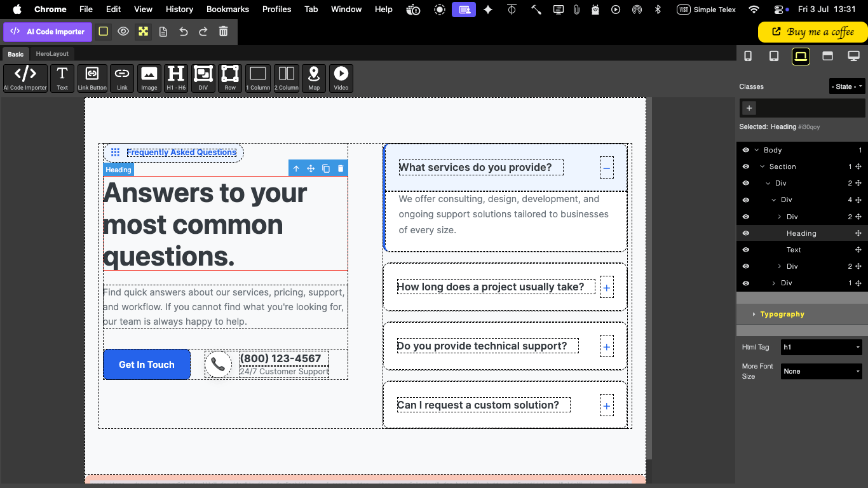Collapse the Section layer chevron
The image size is (868, 488).
click(x=763, y=166)
